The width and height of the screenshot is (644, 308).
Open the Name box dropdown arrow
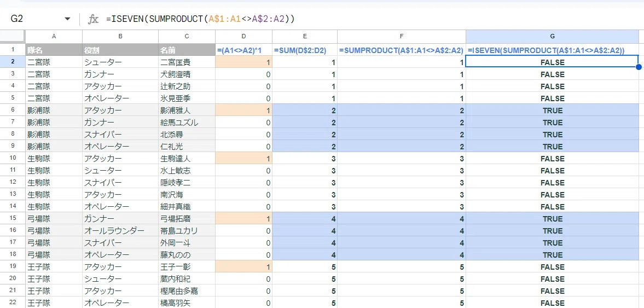[x=67, y=19]
